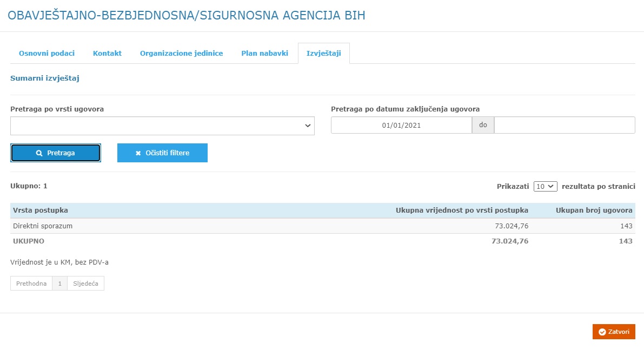Click the Sljedeća pagination button
This screenshot has height=349, width=644.
tap(85, 283)
